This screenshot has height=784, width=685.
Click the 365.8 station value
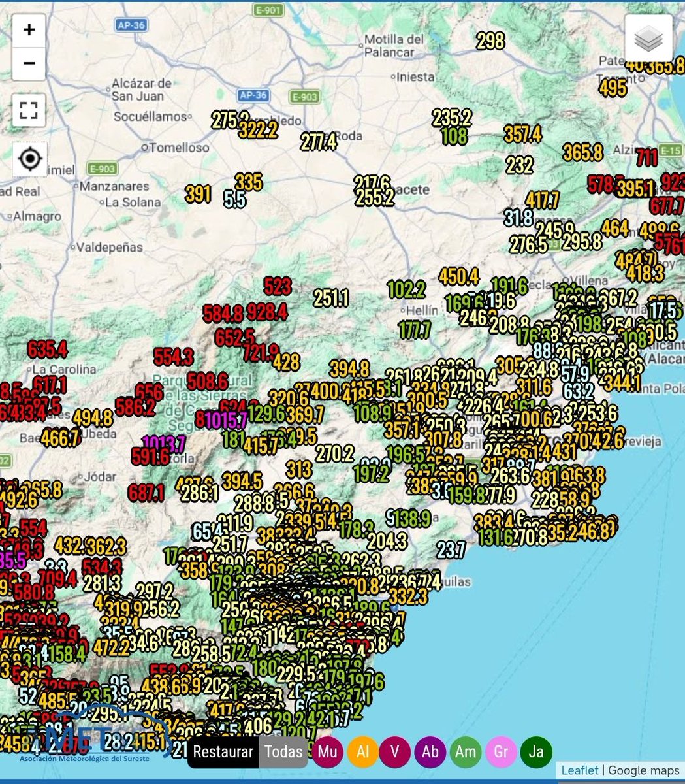tap(582, 152)
